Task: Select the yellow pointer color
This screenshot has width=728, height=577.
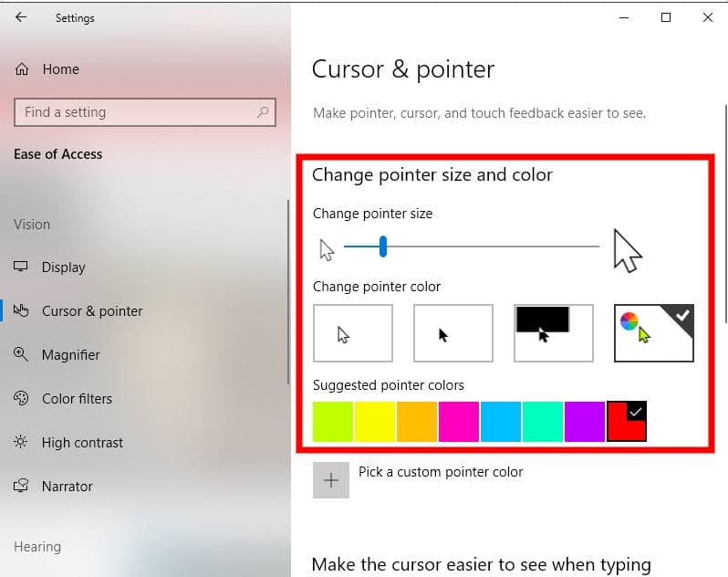Action: 375,422
